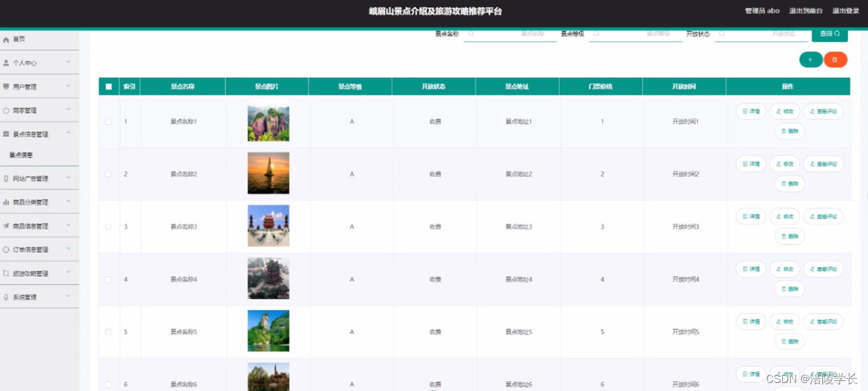Open the mountain thumbnail in row 1

[x=268, y=121]
